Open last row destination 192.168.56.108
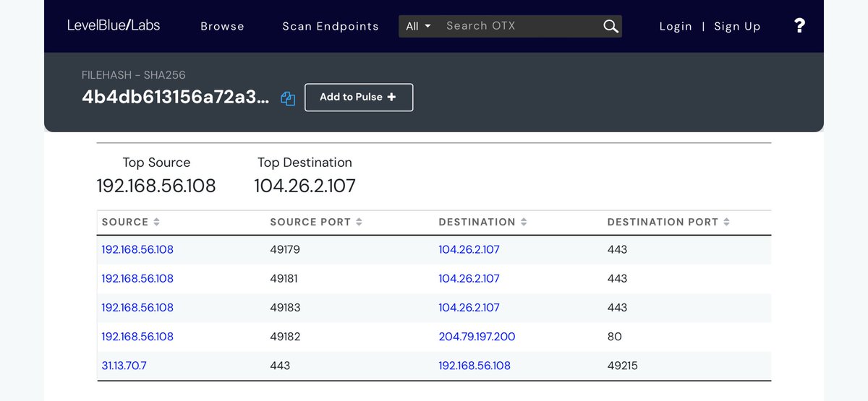The image size is (868, 401). tap(475, 366)
